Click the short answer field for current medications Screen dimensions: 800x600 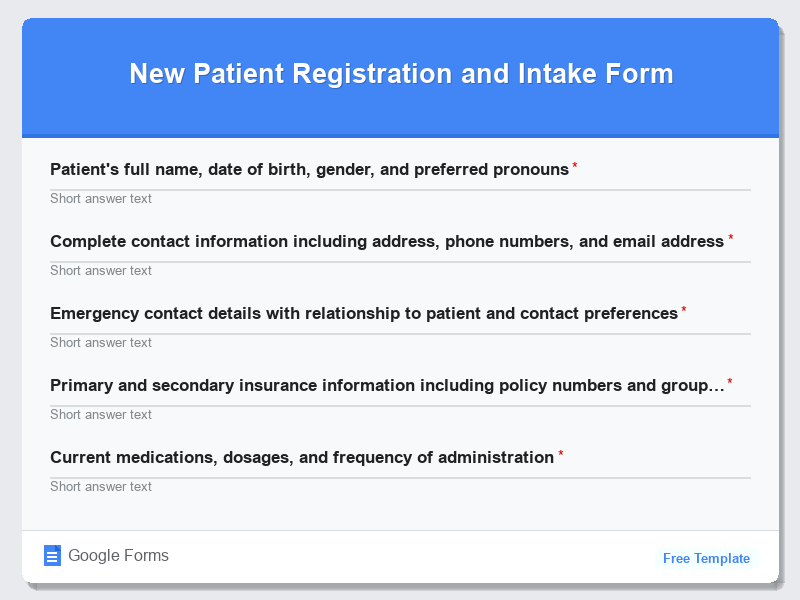pyautogui.click(x=400, y=487)
